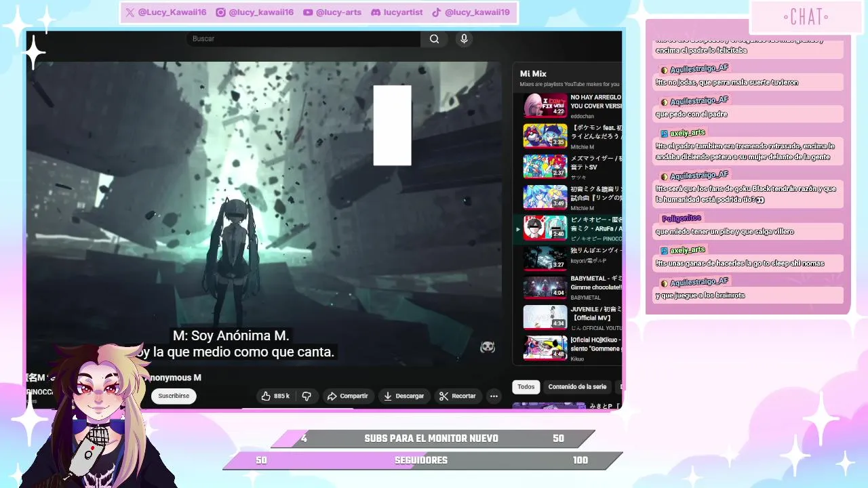Click the skull watermark icon in video
868x488 pixels.
point(487,347)
